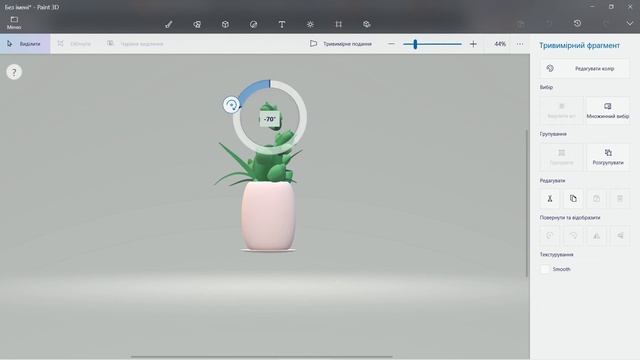This screenshot has height=360, width=640.
Task: Click the horizontal canvas scrollbar
Action: pos(262,357)
